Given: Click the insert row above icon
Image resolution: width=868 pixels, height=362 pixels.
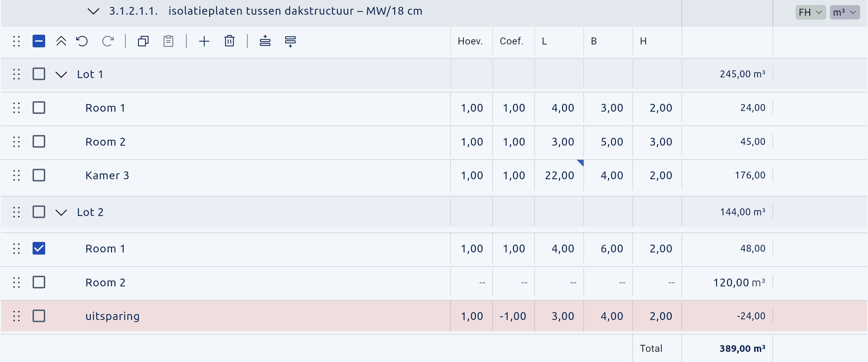Looking at the screenshot, I should [x=265, y=41].
